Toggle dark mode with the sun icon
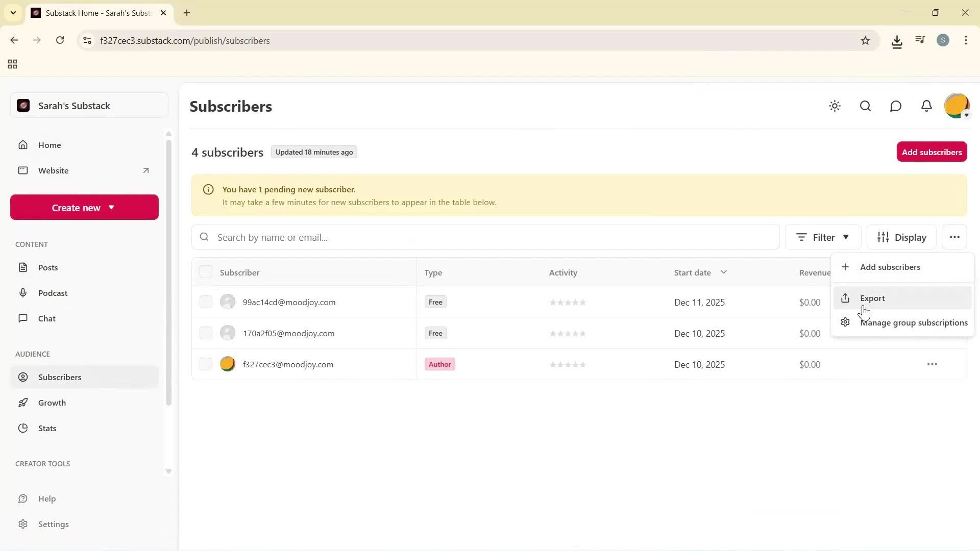The height and width of the screenshot is (551, 980). click(x=835, y=106)
